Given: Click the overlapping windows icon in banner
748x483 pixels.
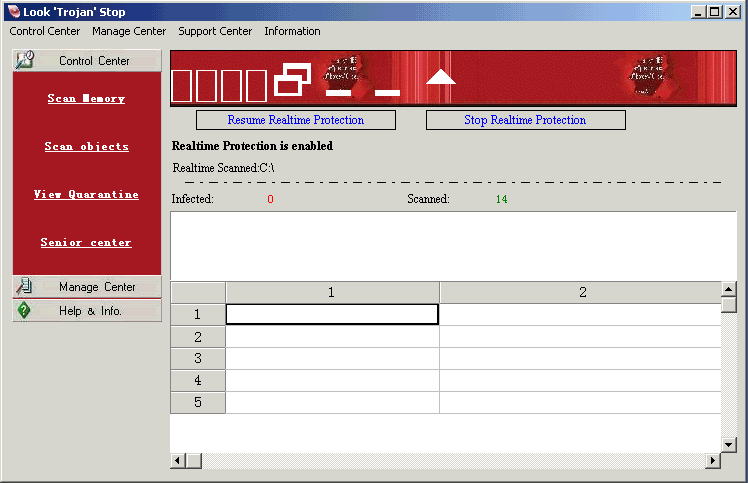Looking at the screenshot, I should coord(292,79).
